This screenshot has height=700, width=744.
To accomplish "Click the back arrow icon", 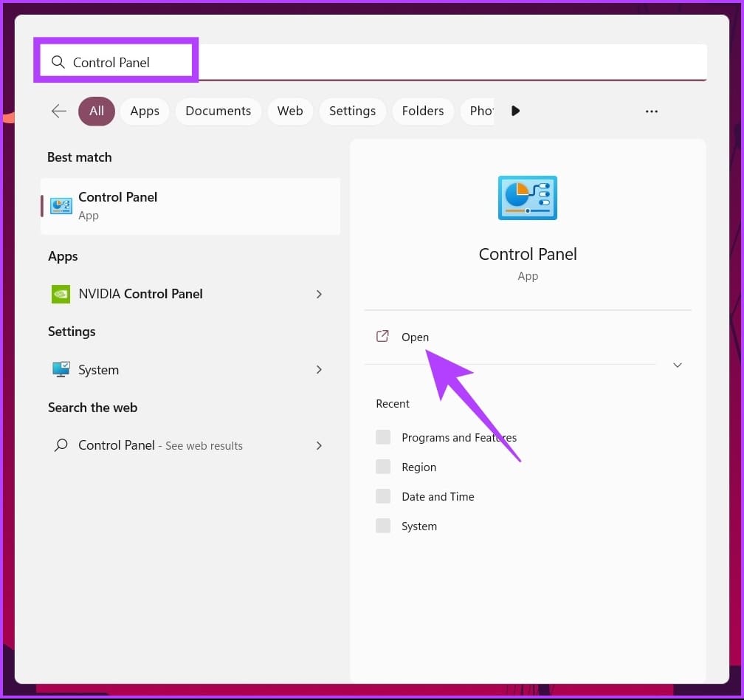I will 59,111.
